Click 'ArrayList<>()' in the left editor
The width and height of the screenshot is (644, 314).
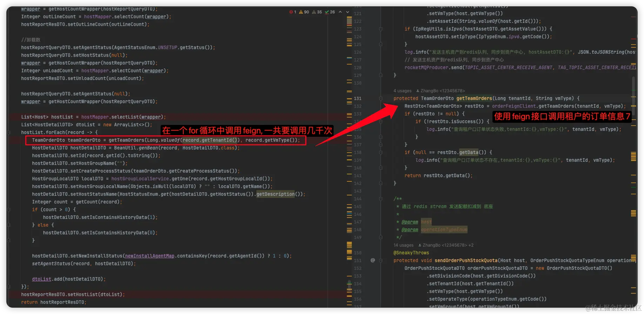coord(132,125)
